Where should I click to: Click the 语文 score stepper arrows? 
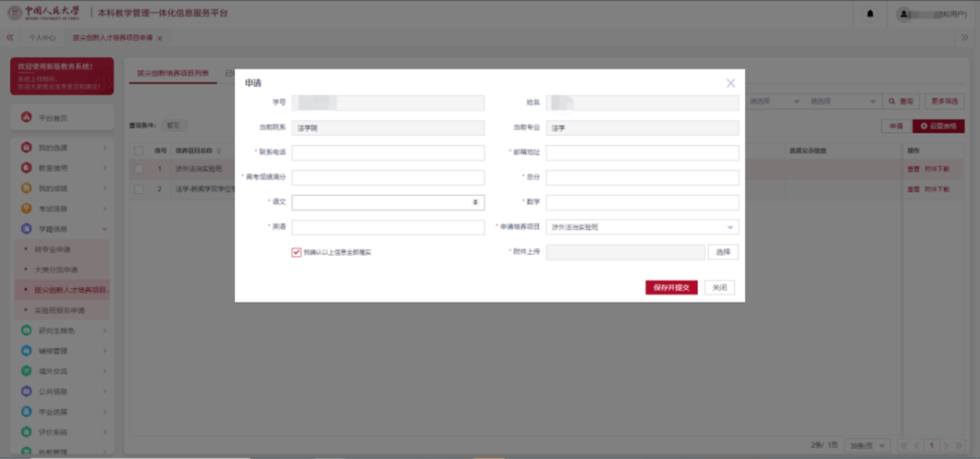pos(475,202)
